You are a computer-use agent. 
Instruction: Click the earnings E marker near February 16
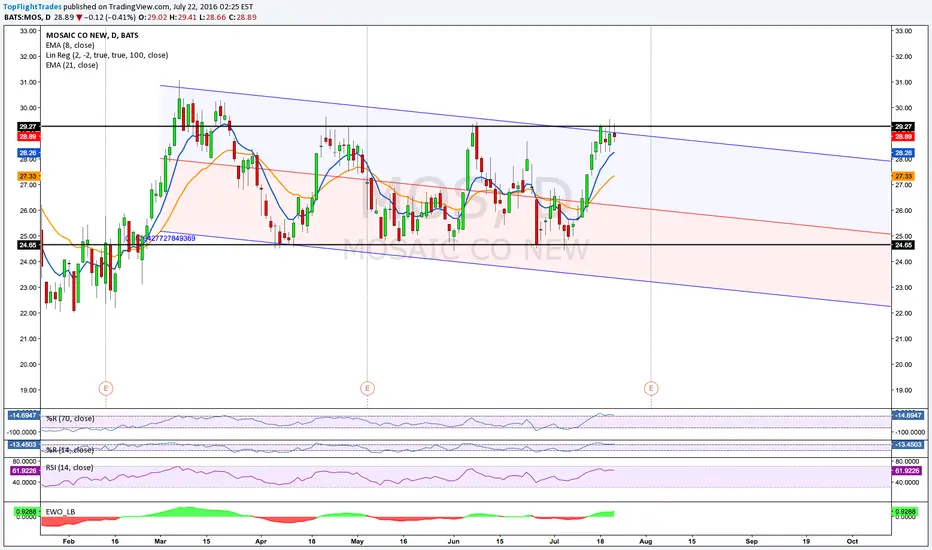click(106, 388)
